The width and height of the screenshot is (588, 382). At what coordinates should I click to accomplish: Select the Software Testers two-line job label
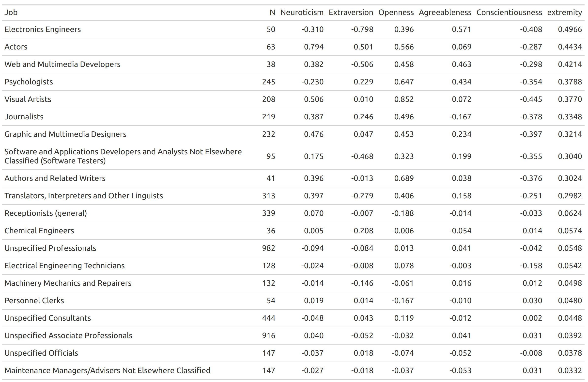click(x=123, y=156)
